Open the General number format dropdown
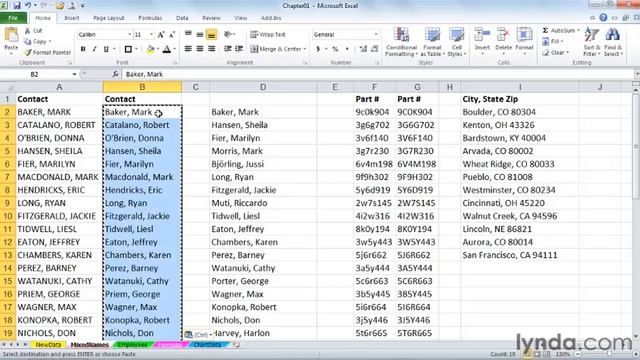This screenshot has height=360, width=640. [x=376, y=35]
